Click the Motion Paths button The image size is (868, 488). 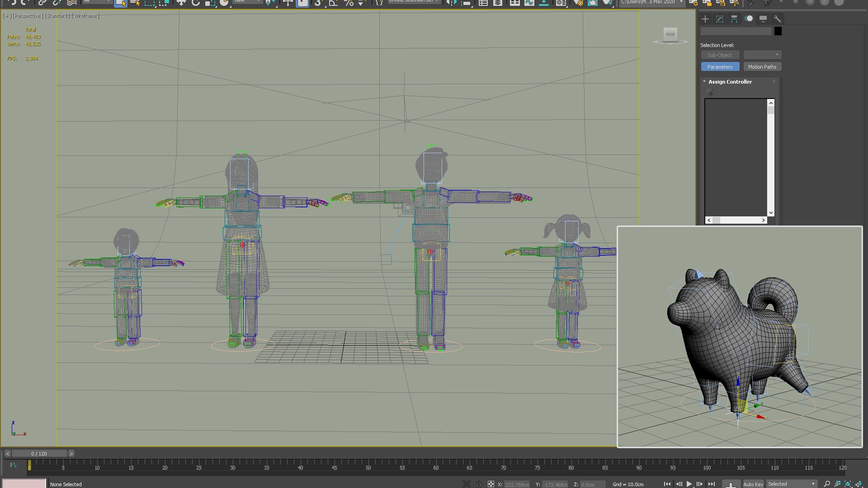(x=762, y=67)
